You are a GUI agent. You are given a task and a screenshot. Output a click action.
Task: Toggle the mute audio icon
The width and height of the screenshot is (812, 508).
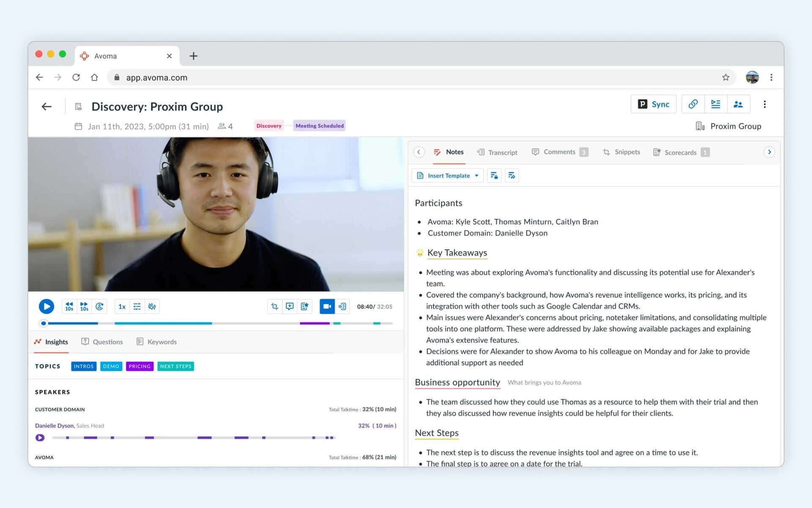[x=152, y=306]
